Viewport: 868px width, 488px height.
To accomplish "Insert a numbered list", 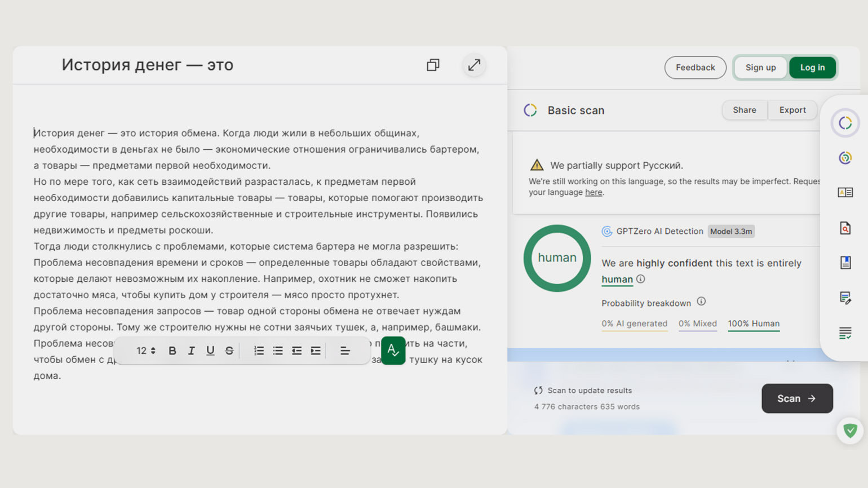I will (259, 351).
